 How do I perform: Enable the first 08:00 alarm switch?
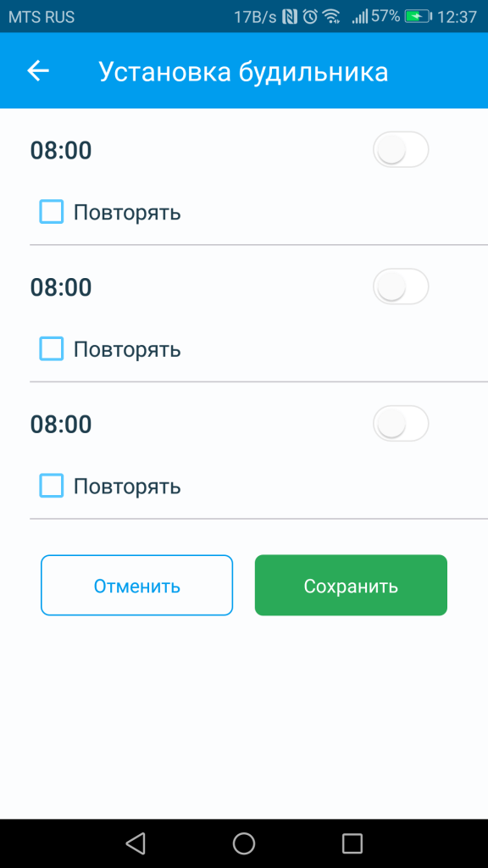[401, 149]
